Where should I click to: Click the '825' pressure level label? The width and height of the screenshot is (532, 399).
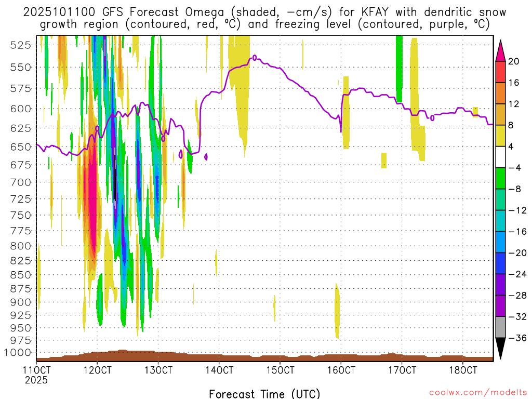click(x=21, y=261)
